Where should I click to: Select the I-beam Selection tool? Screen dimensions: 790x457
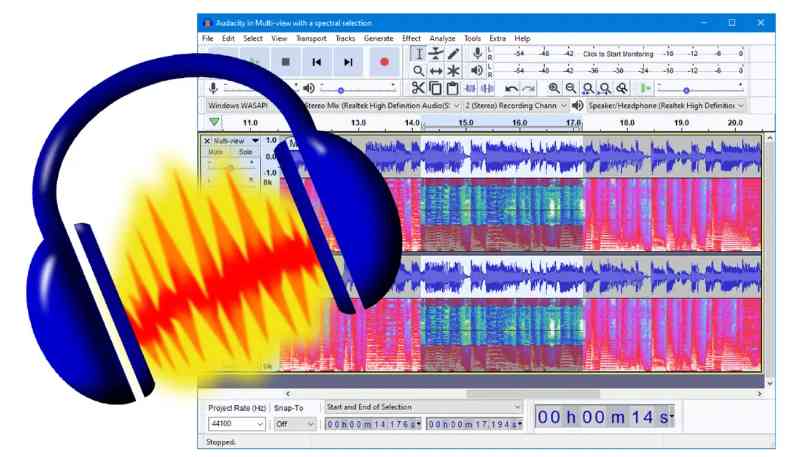point(418,53)
